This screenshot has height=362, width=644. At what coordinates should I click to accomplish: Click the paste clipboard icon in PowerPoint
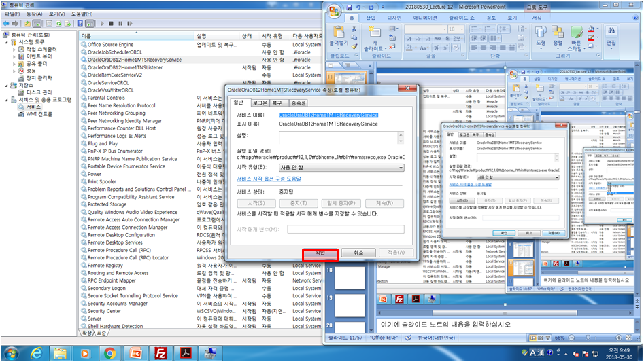[x=339, y=32]
